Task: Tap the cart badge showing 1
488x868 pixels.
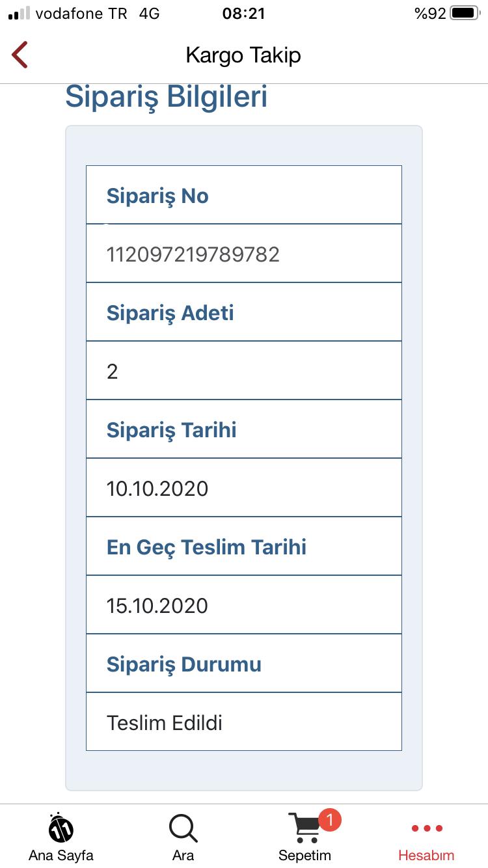Action: pyautogui.click(x=330, y=820)
